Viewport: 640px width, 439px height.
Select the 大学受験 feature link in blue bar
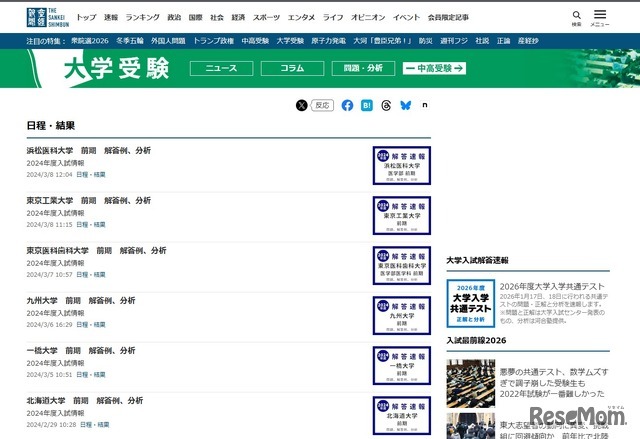(x=290, y=41)
